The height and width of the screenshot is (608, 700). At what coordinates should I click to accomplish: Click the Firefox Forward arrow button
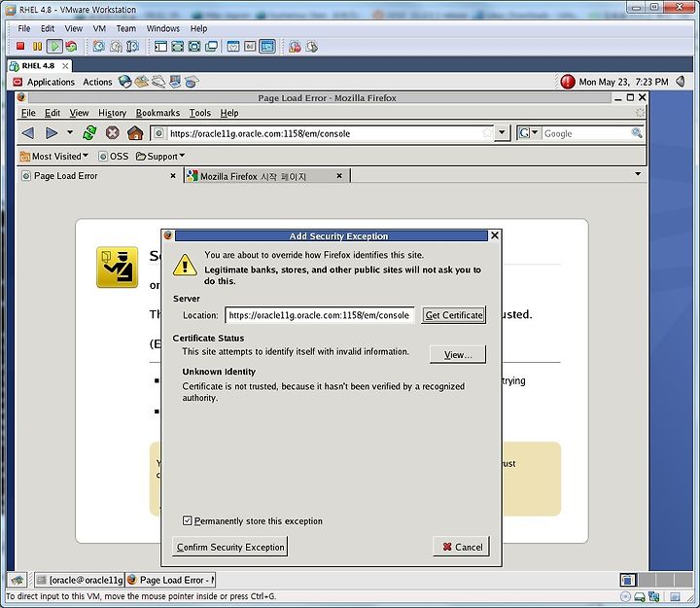click(52, 133)
